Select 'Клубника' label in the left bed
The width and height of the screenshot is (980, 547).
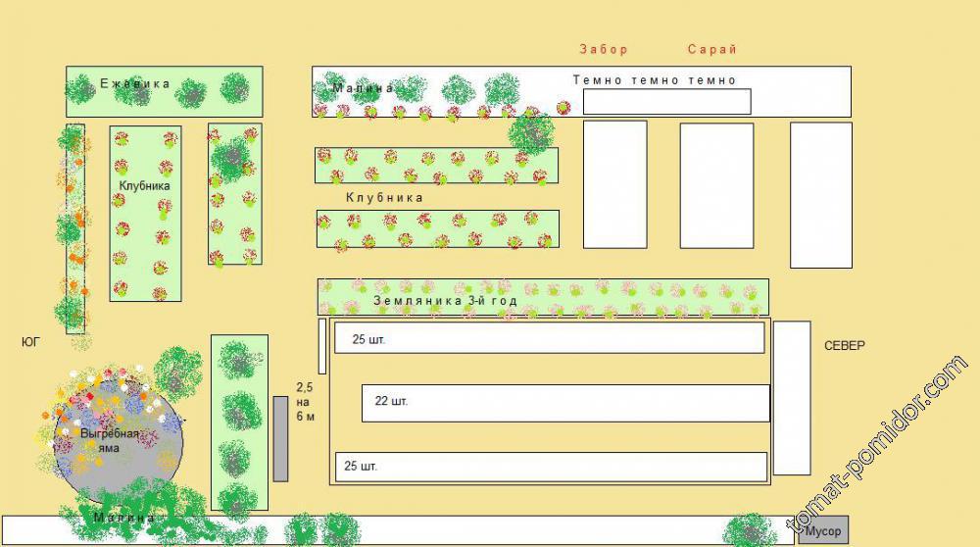(x=144, y=185)
